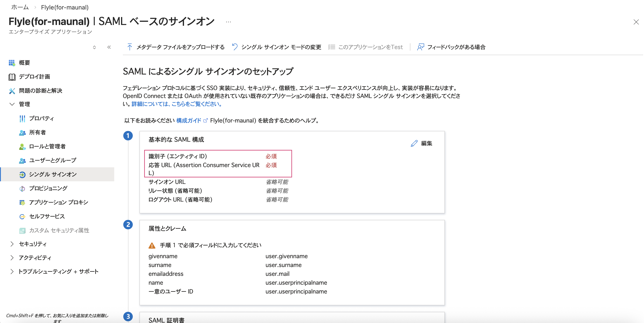Open ロールと管理者 person icon
The width and height of the screenshot is (644, 323).
(x=22, y=146)
